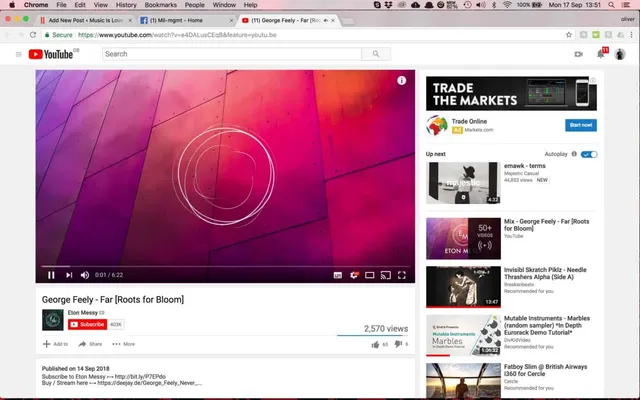Screen dimensions: 640x400
Task: Click the Start now! ad button
Action: coord(581,125)
